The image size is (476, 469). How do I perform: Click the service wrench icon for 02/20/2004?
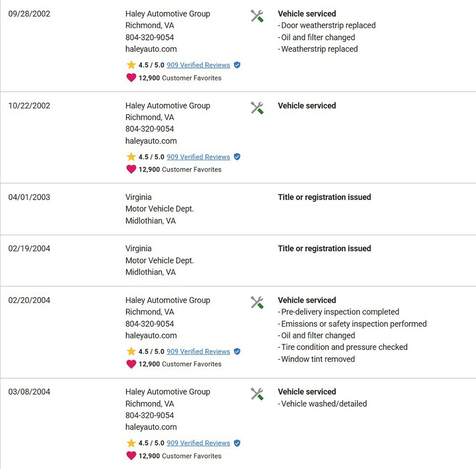[257, 303]
